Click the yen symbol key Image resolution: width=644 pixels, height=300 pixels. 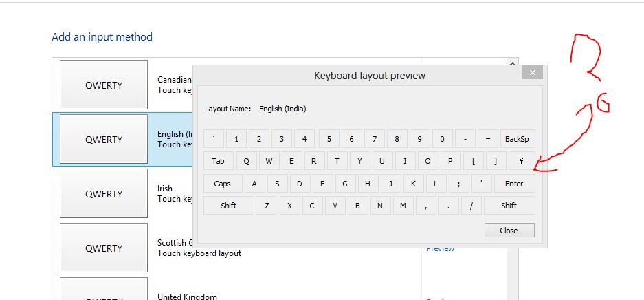(x=522, y=161)
